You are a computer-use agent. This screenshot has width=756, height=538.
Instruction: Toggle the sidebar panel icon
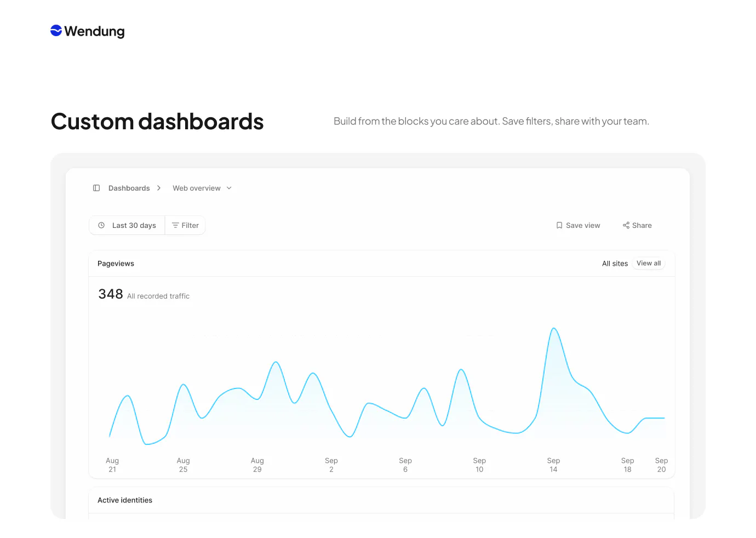(96, 188)
